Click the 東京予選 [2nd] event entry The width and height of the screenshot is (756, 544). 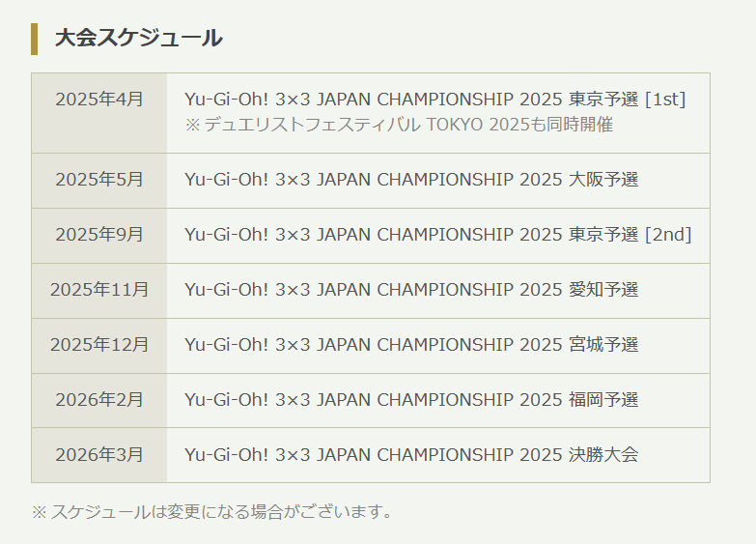[437, 235]
